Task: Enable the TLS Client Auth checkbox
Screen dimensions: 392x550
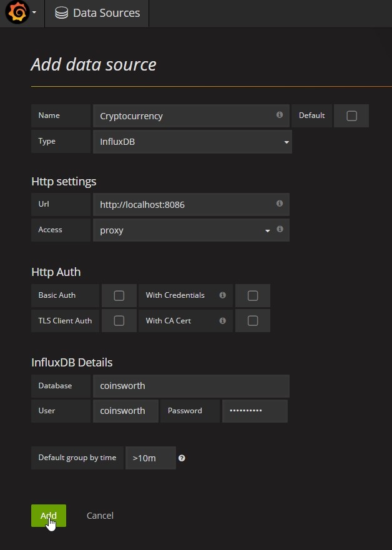Action: click(x=119, y=321)
